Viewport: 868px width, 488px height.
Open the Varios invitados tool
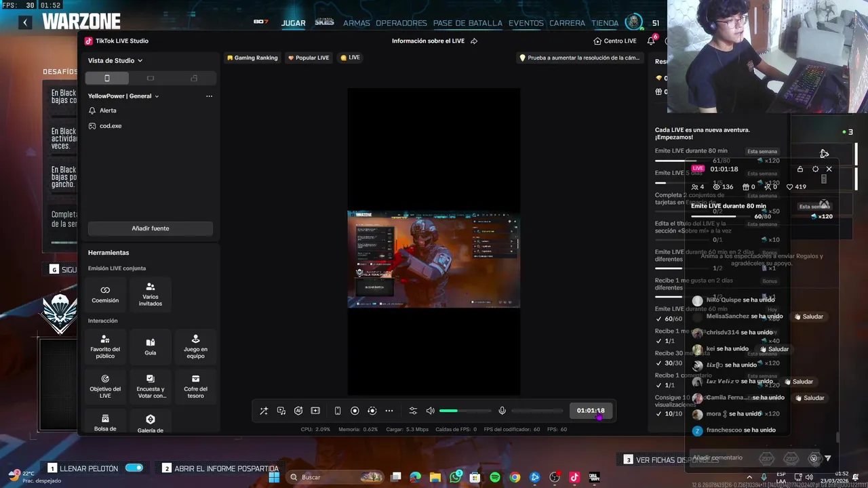click(x=151, y=294)
